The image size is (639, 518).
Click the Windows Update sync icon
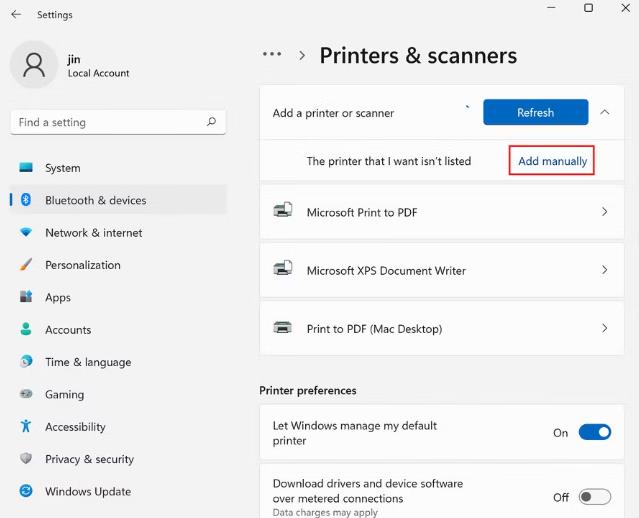click(x=26, y=491)
